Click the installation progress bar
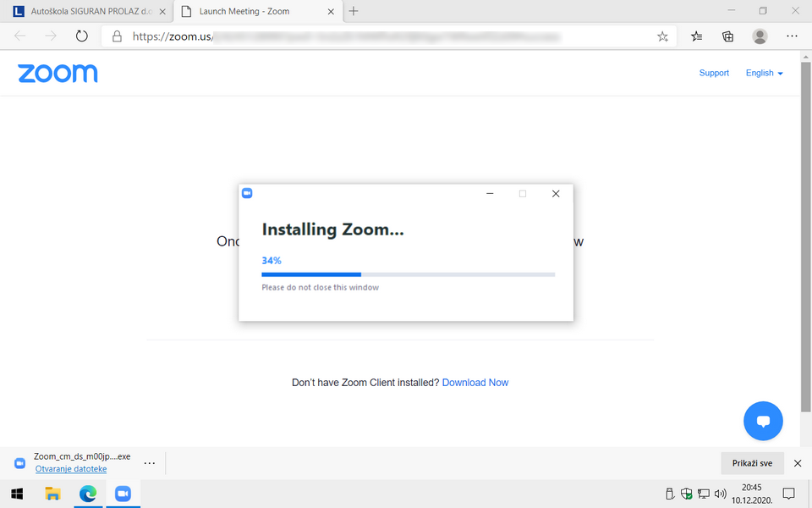This screenshot has width=812, height=508. (408, 274)
